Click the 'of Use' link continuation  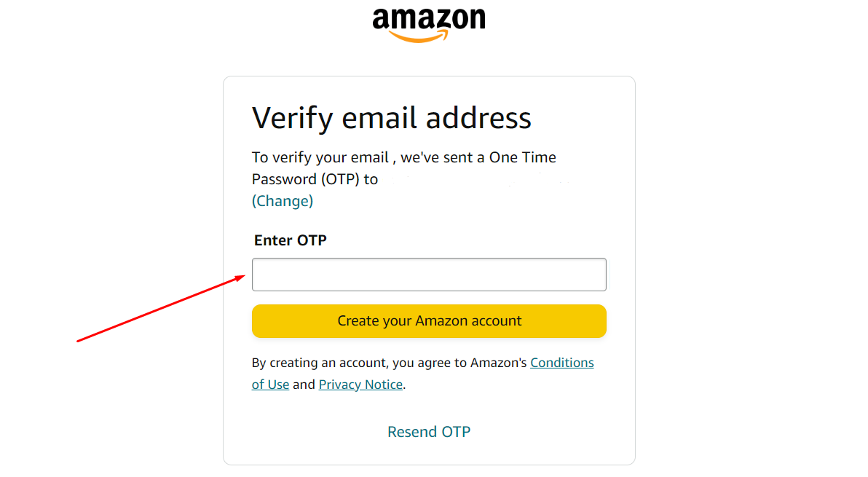click(x=270, y=384)
